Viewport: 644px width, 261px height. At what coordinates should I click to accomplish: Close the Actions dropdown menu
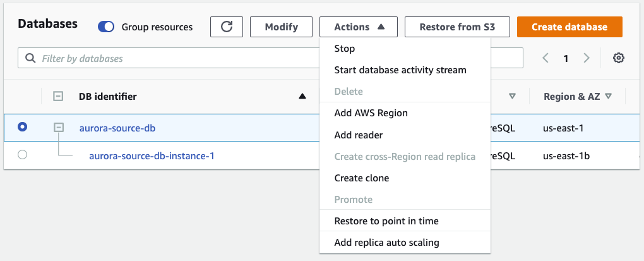pos(359,27)
